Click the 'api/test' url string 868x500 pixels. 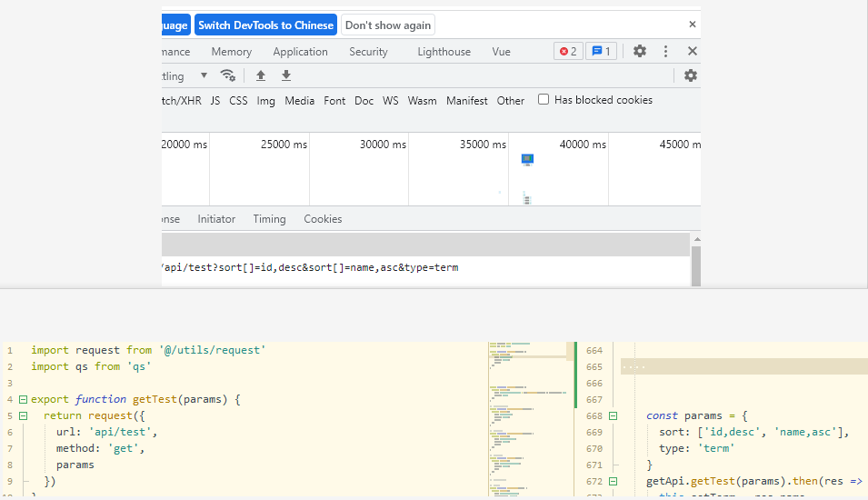[120, 432]
